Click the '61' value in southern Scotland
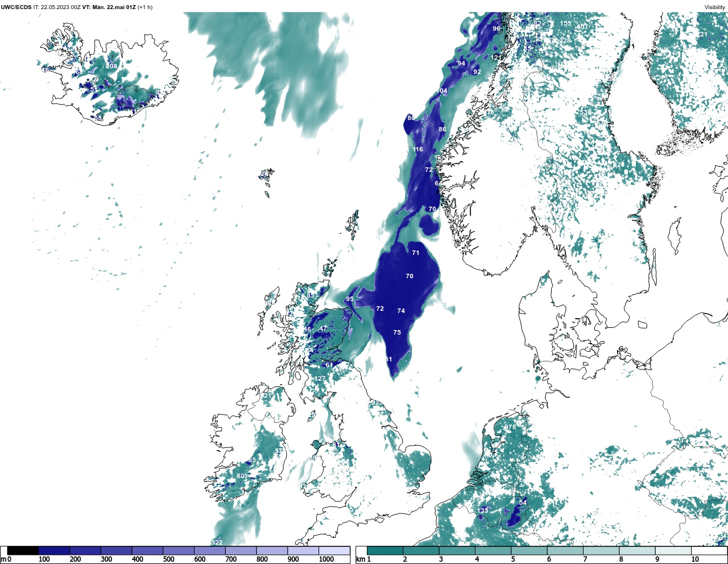Image resolution: width=728 pixels, height=564 pixels. pyautogui.click(x=329, y=365)
